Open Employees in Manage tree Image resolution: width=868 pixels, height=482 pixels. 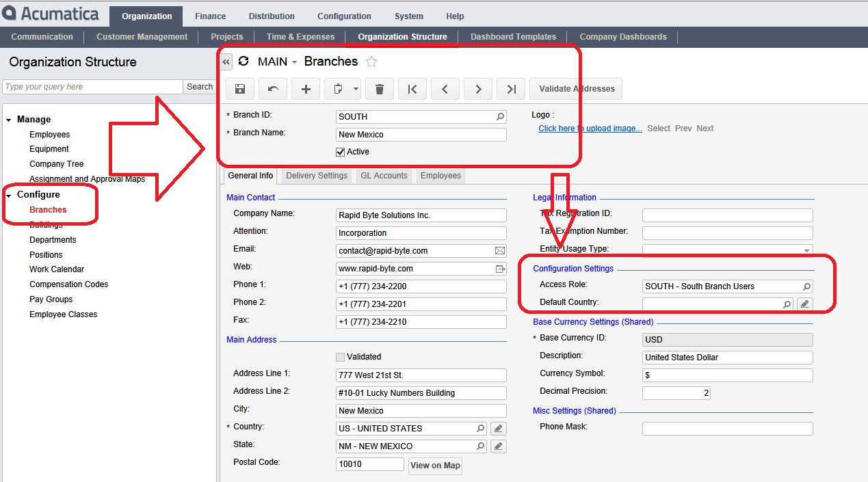point(49,135)
